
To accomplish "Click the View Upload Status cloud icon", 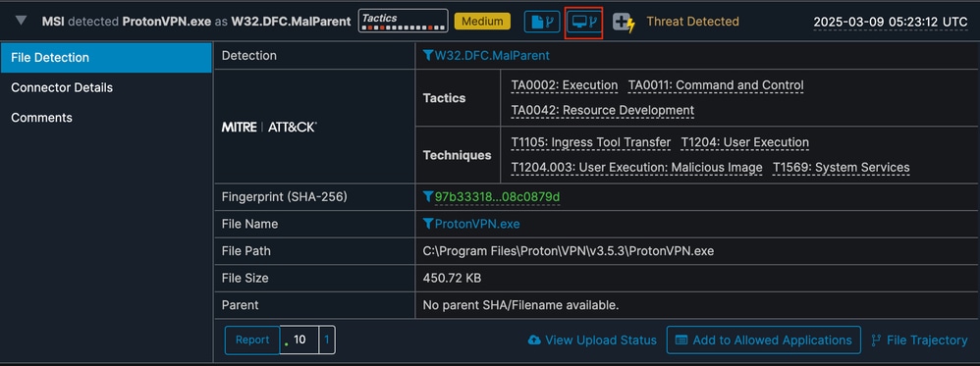I will tap(534, 340).
